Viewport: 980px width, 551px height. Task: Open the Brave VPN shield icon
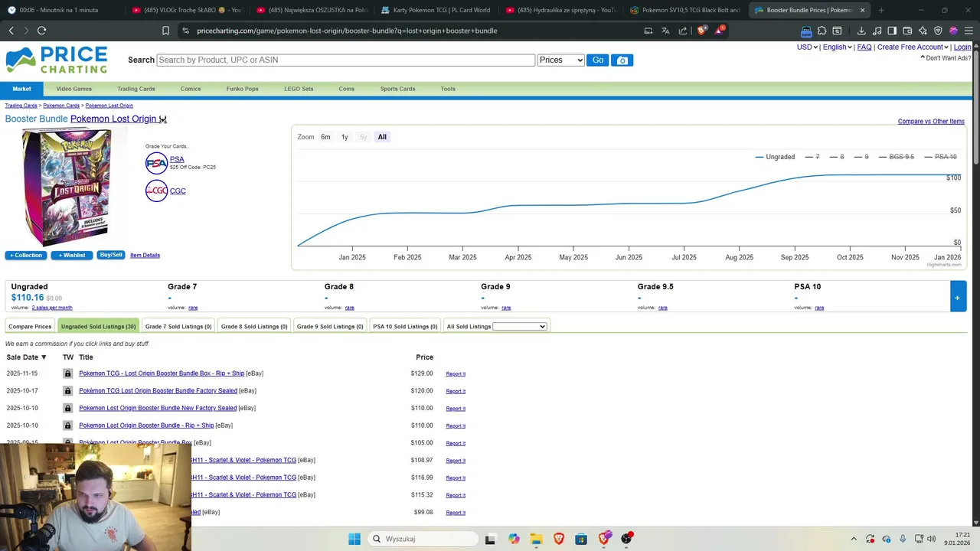point(938,31)
